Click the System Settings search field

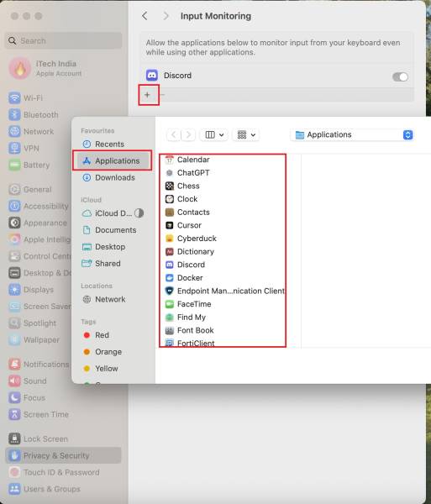tap(63, 41)
